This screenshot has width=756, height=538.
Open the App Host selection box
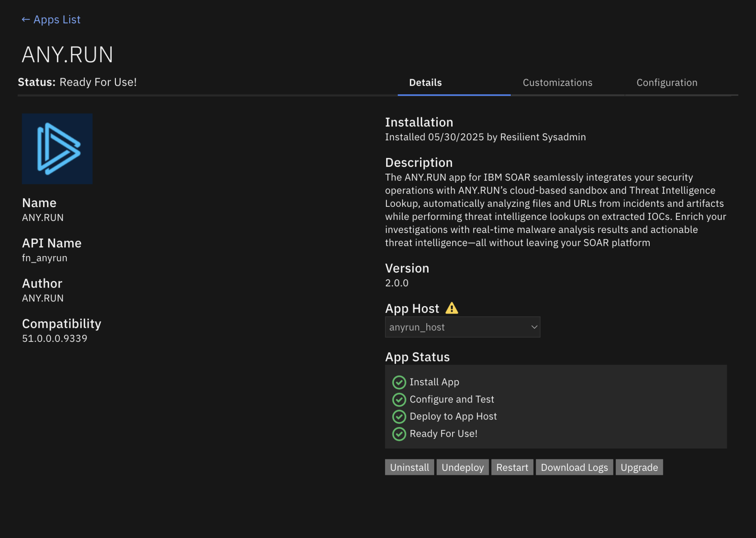click(458, 327)
